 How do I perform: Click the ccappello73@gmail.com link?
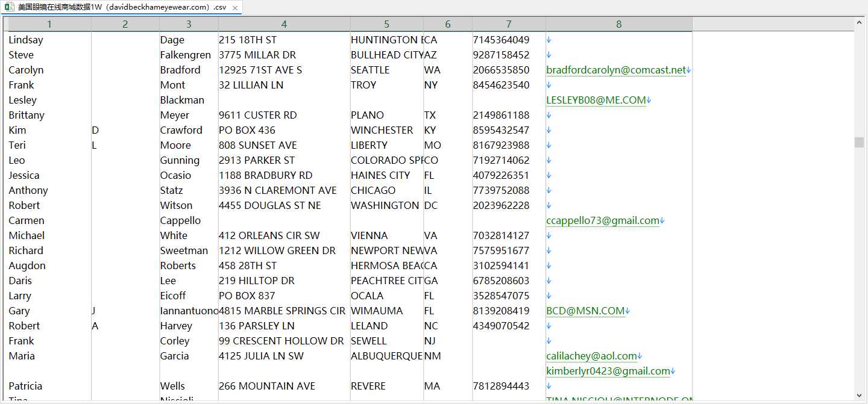(602, 220)
